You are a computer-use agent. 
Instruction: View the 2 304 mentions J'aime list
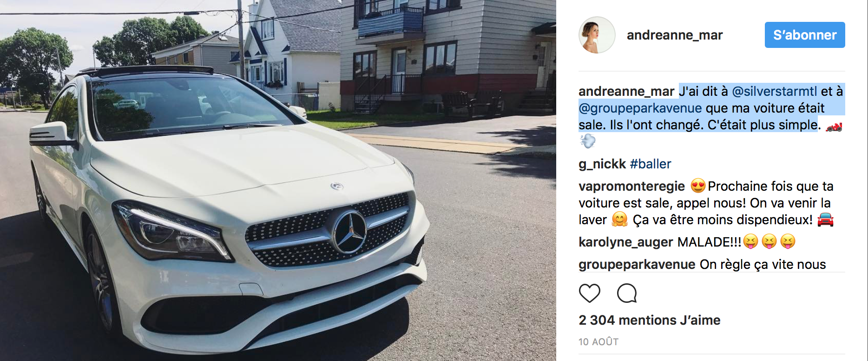click(x=650, y=320)
